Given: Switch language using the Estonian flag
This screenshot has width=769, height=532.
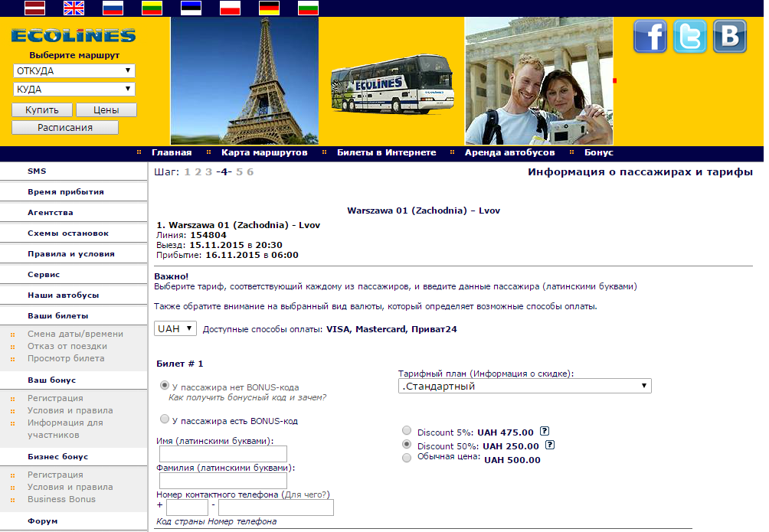Looking at the screenshot, I should [191, 8].
